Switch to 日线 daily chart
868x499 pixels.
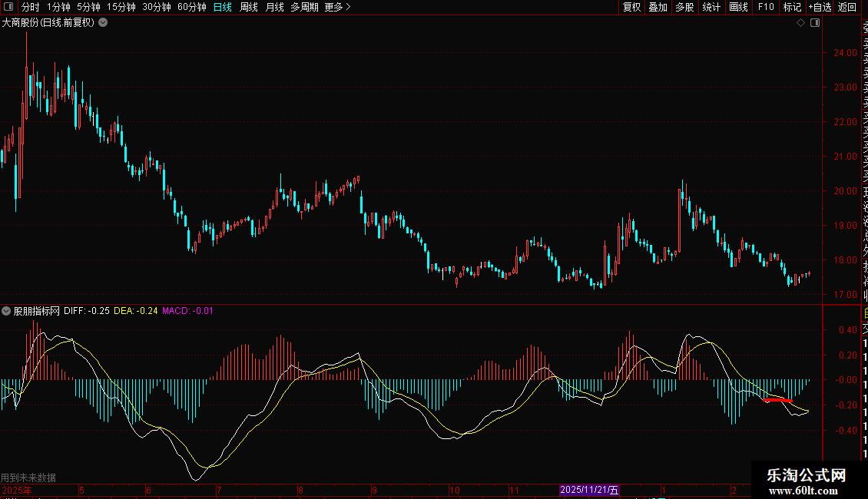tap(223, 7)
